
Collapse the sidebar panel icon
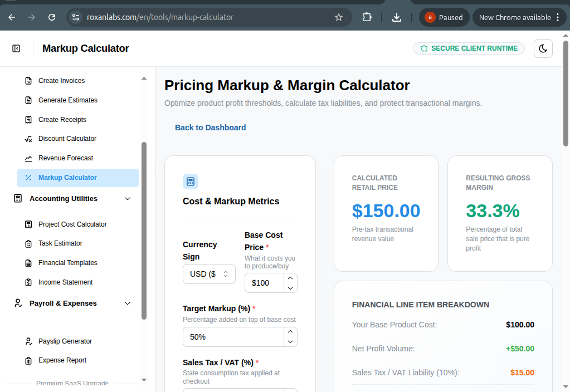coord(16,48)
